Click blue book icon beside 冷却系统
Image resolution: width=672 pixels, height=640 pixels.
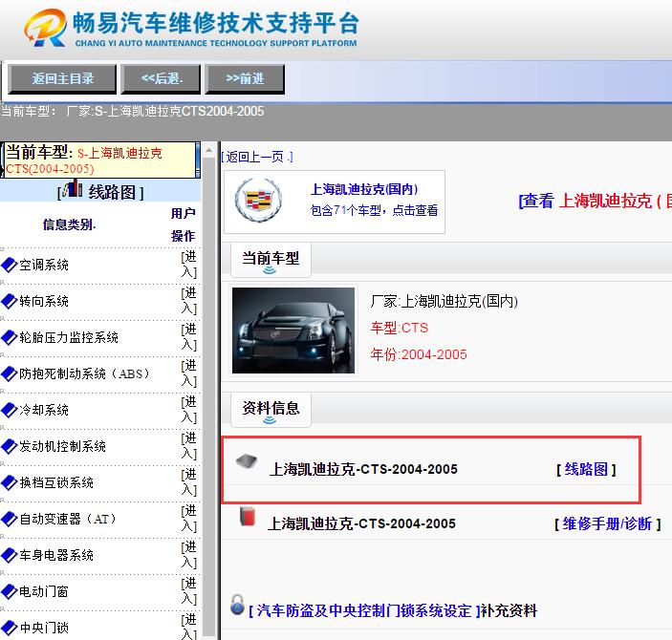click(x=9, y=411)
